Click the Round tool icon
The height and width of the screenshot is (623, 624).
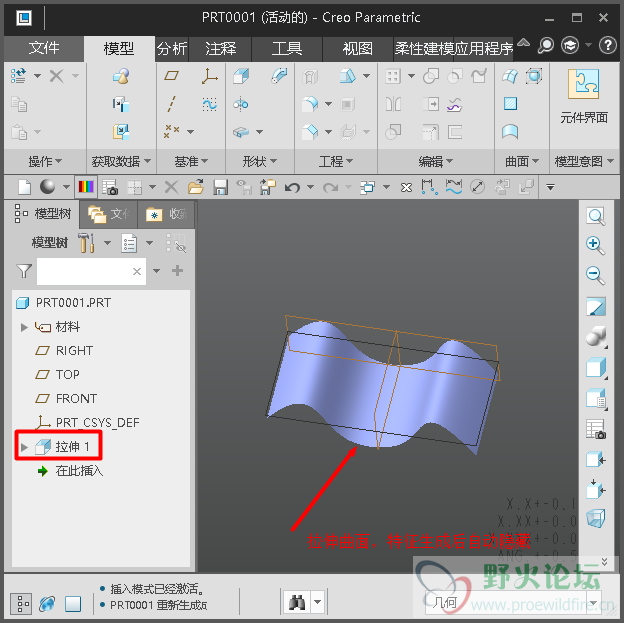point(310,104)
